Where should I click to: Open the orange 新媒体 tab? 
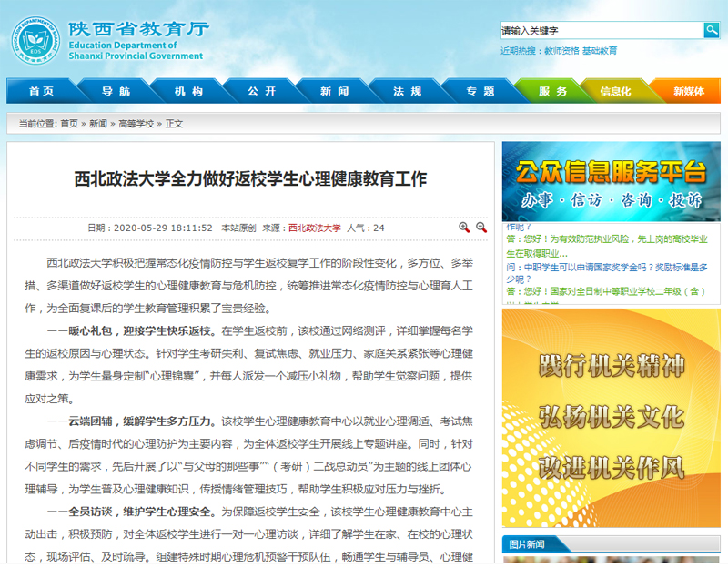[x=688, y=91]
